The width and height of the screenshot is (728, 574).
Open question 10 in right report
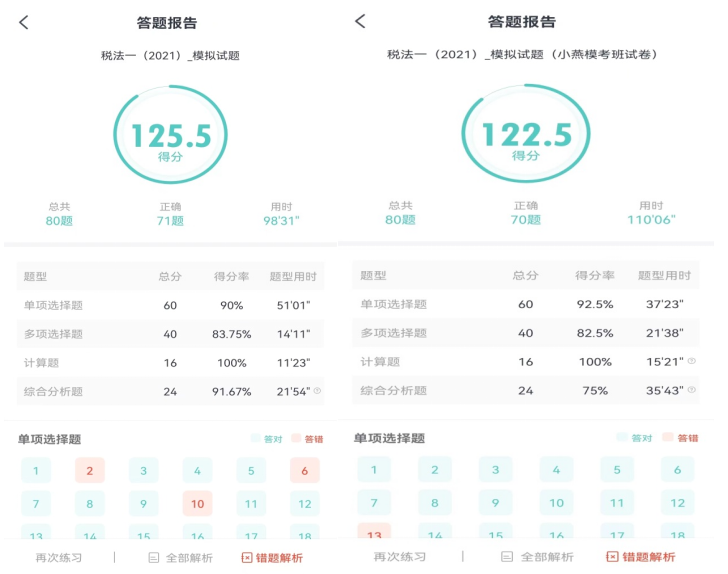(x=556, y=502)
